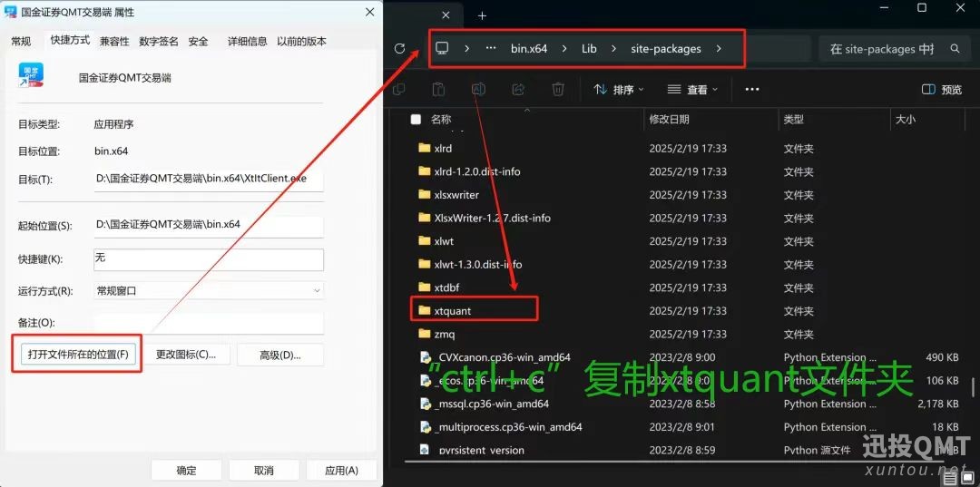This screenshot has height=487, width=980.
Task: Switch to the 详细信息 tab
Action: point(247,41)
